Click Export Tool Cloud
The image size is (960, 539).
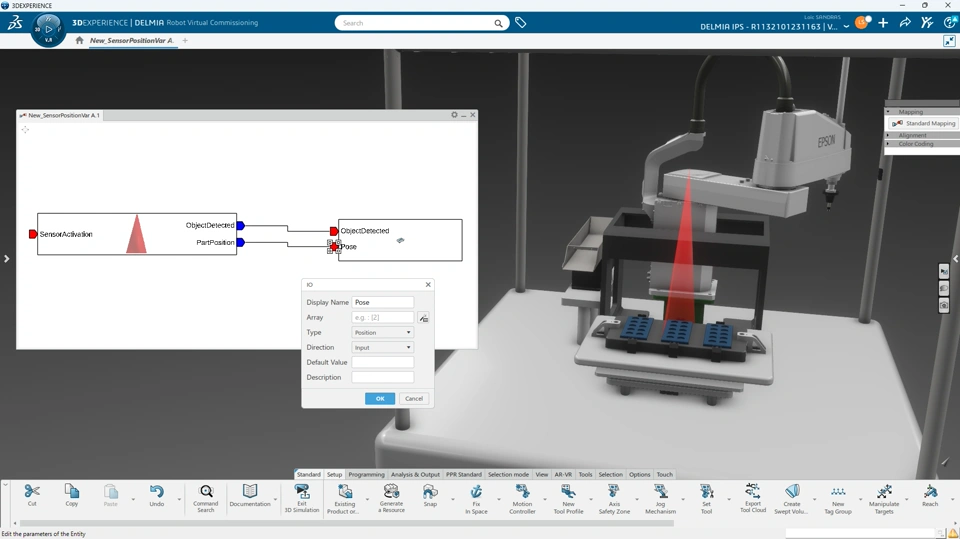(x=752, y=498)
